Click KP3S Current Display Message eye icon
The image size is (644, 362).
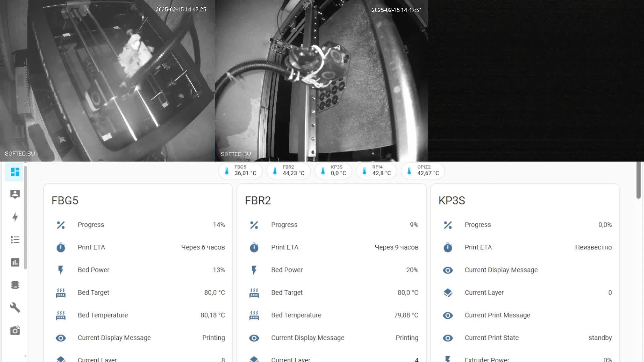pos(448,270)
